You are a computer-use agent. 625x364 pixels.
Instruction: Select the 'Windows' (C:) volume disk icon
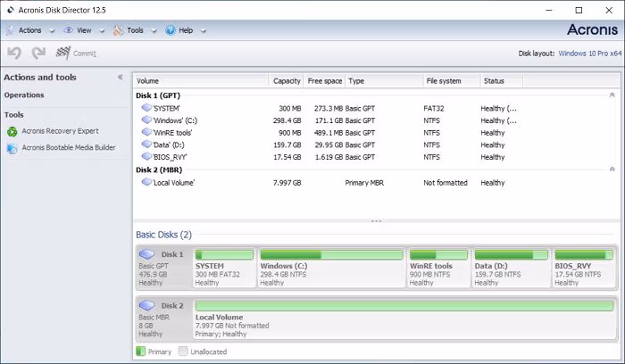(x=146, y=120)
